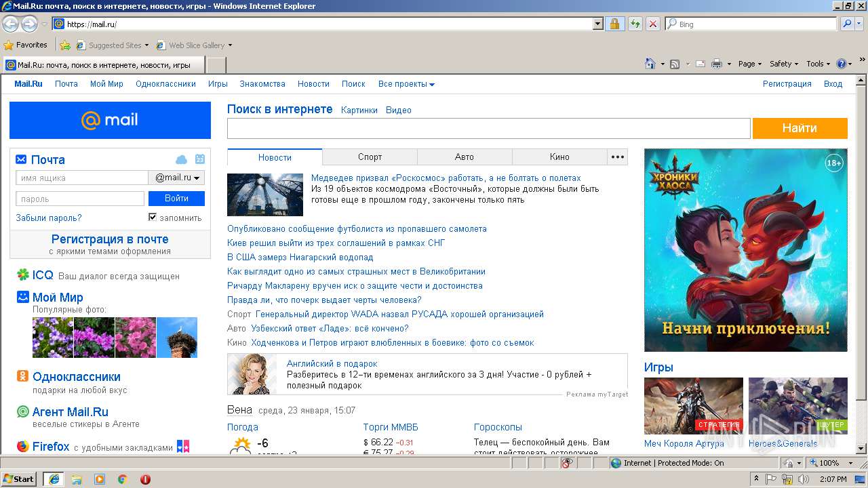
Task: Click the Firefox logo icon
Action: click(23, 446)
